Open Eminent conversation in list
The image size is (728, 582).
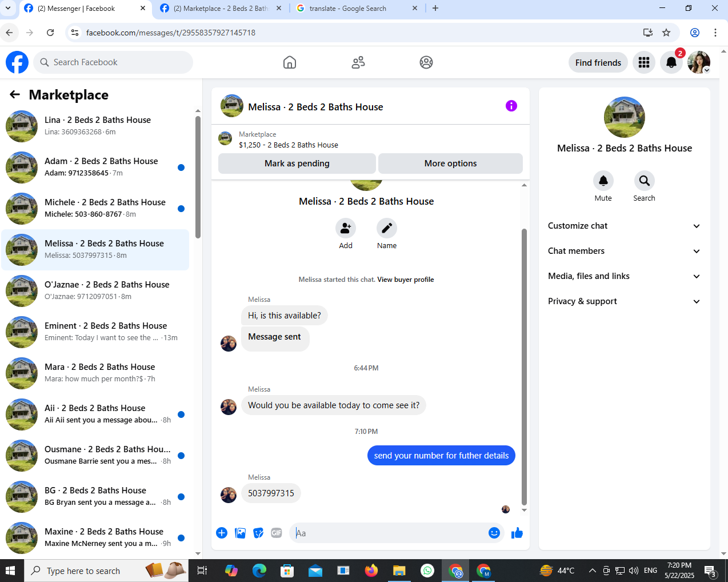pyautogui.click(x=95, y=332)
